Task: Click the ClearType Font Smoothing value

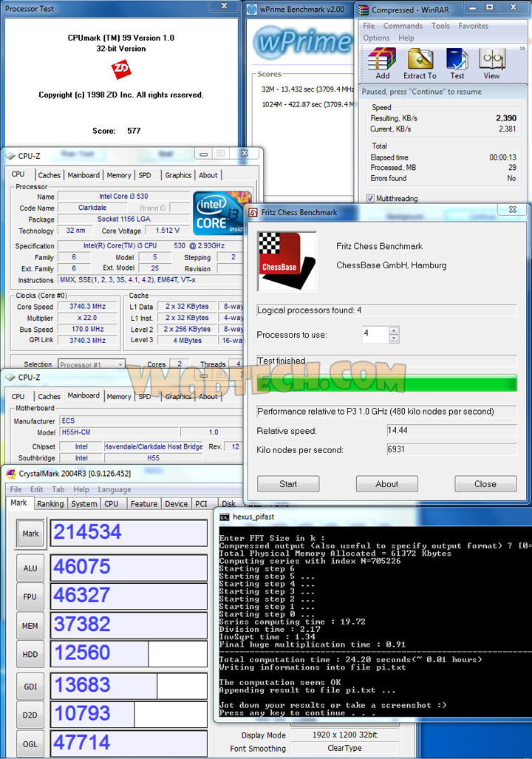Action: [x=344, y=748]
